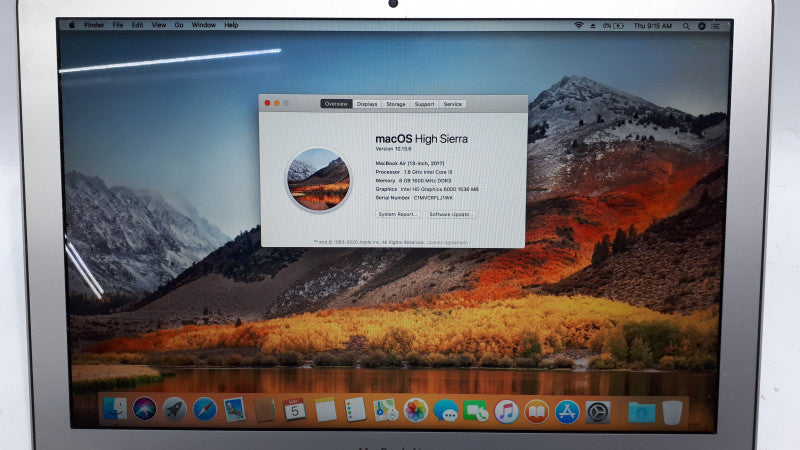800x450 pixels.
Task: Open the Mail stamp icon in Dock
Action: [x=235, y=410]
